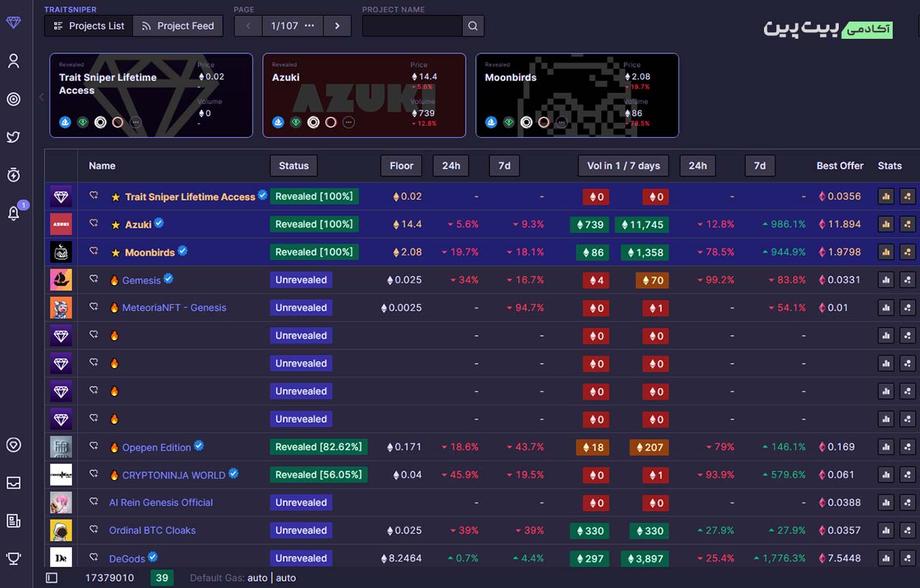
Task: Toggle favorite heart for AI Rein Genesis Official
Action: click(x=93, y=502)
